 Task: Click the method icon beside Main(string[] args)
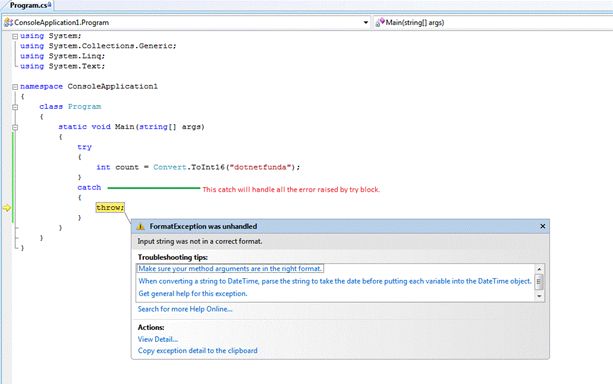(x=380, y=23)
